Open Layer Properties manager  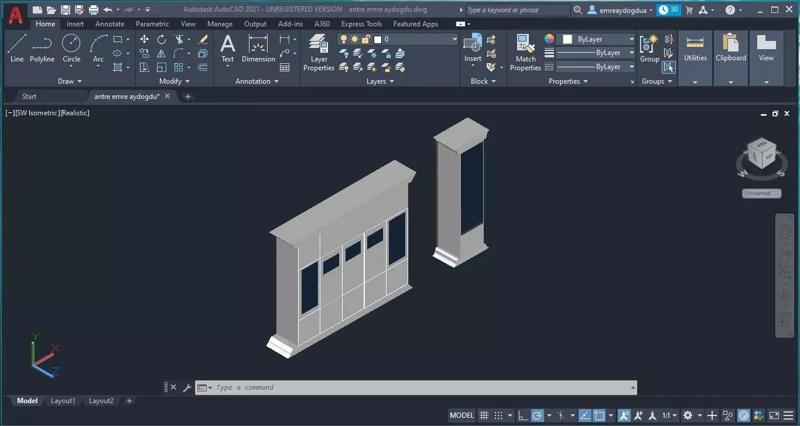coord(319,53)
